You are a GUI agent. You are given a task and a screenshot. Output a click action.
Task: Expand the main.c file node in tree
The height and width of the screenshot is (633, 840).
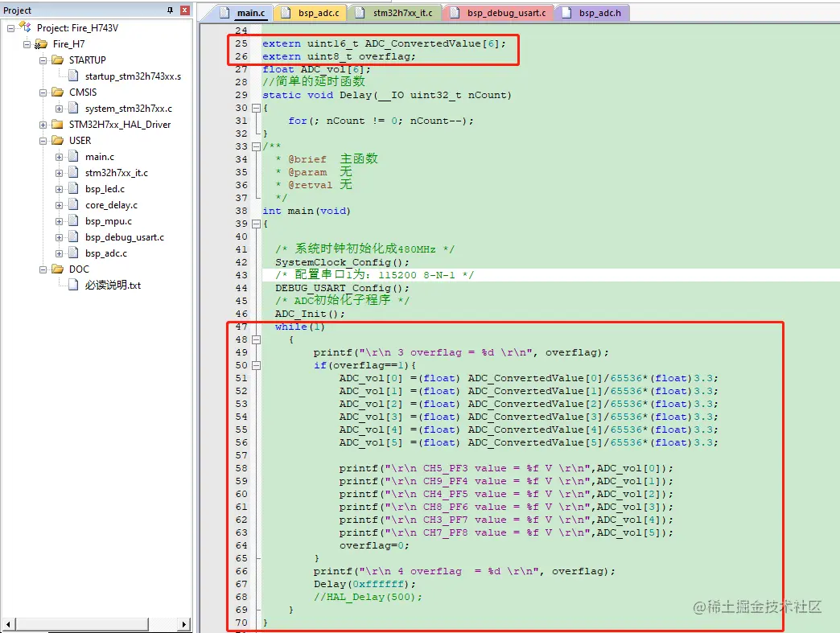point(59,157)
